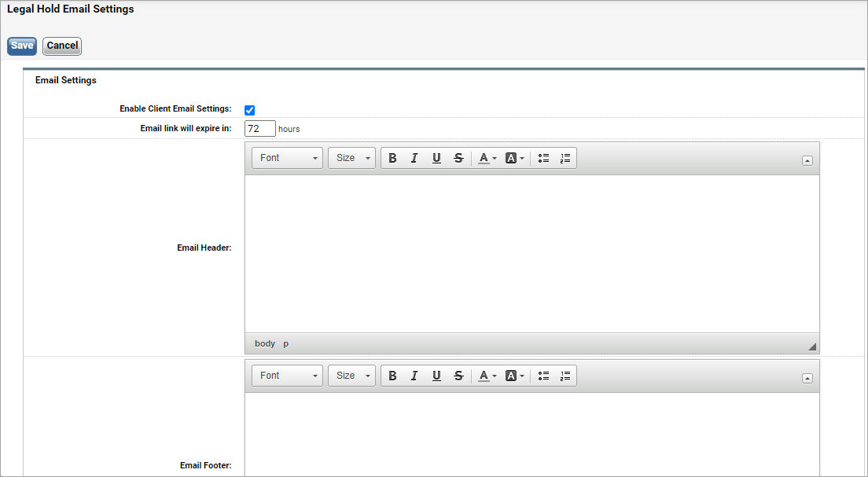This screenshot has width=868, height=477.
Task: Insert bulleted list in Email Footer editor
Action: pyautogui.click(x=543, y=376)
